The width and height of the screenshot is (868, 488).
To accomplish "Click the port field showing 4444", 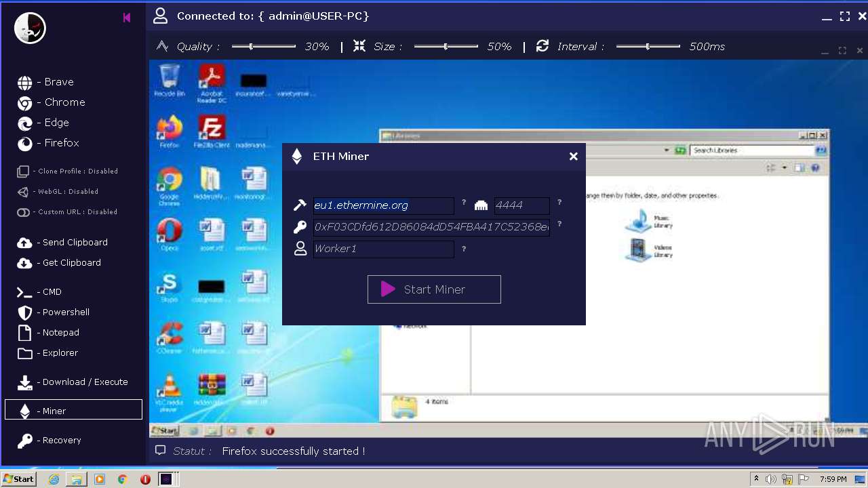I will [x=521, y=205].
